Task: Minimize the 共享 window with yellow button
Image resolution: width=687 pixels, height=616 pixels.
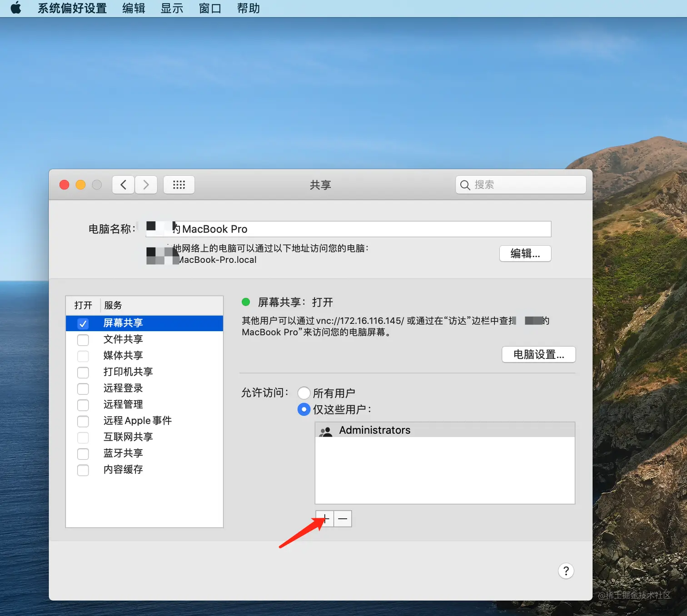Action: pos(80,185)
